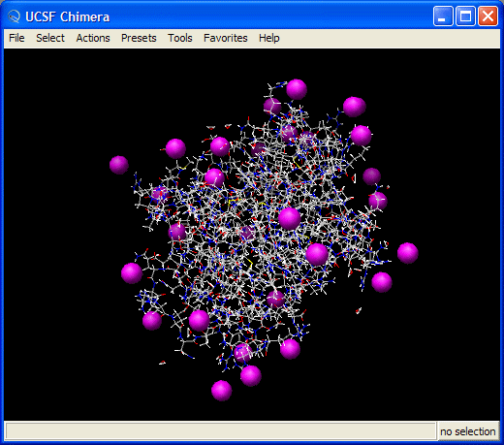Minimize the UCSF Chimera window
Screen dimensions: 504x445
tap(443, 16)
